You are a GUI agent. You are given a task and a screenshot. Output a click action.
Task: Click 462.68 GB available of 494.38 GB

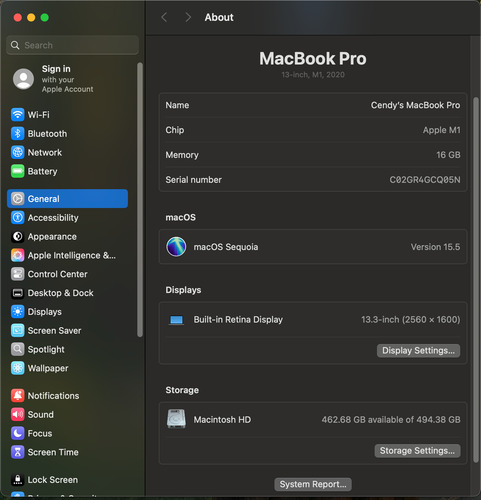pos(391,419)
